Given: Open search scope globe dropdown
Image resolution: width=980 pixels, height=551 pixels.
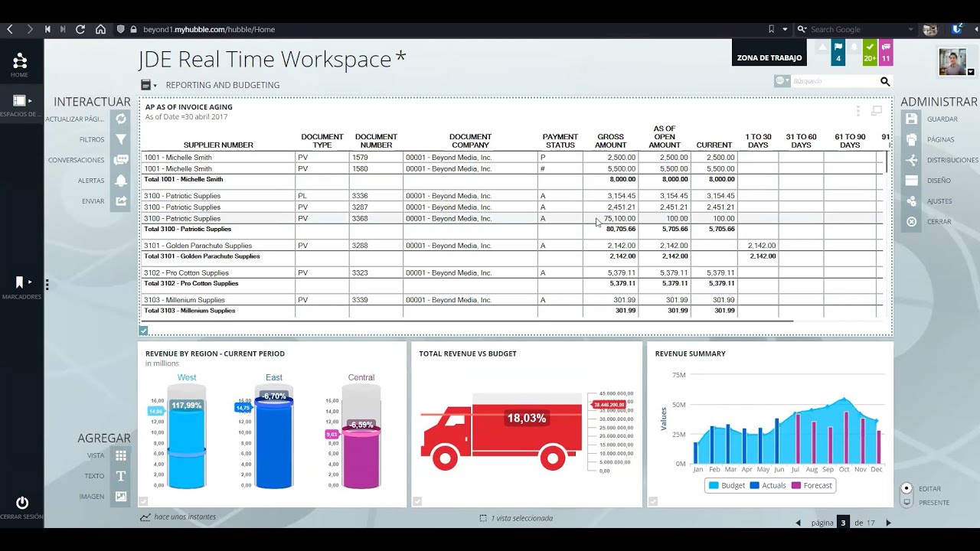Looking at the screenshot, I should click(782, 81).
